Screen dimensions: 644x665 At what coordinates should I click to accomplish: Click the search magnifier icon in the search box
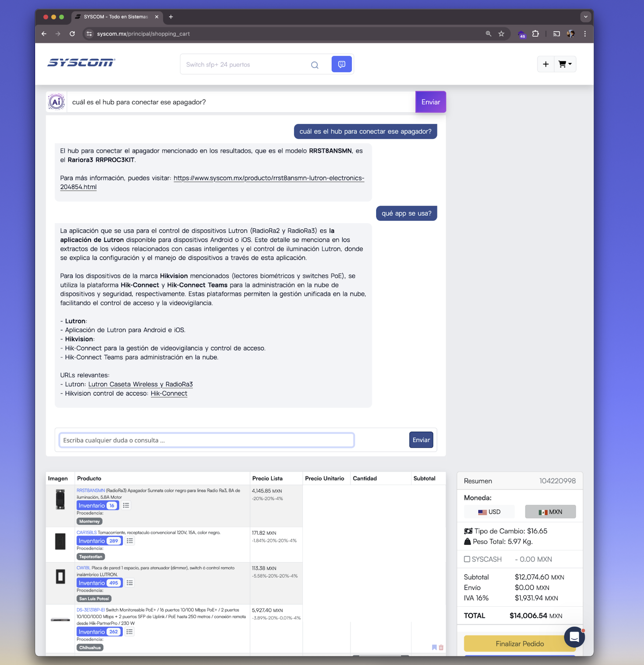click(x=315, y=65)
